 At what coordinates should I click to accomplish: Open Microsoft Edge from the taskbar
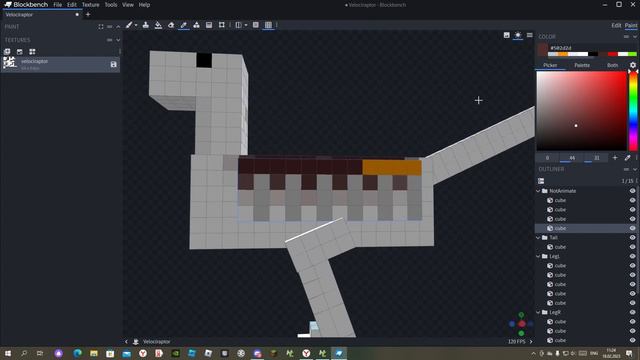(77, 353)
